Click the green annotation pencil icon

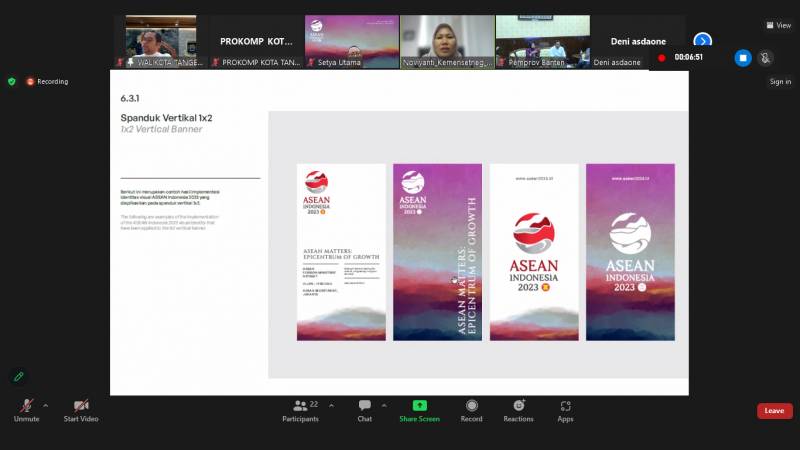(18, 377)
